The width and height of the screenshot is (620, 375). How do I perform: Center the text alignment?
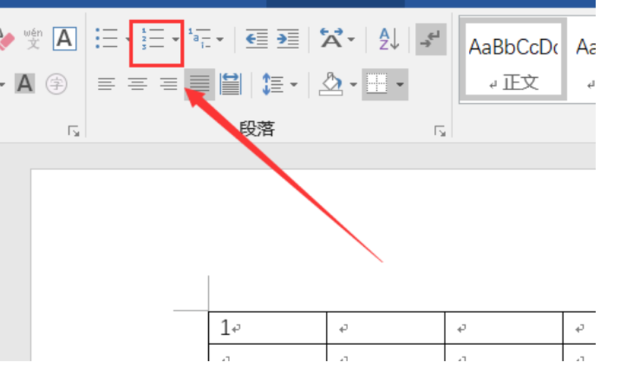coord(137,84)
